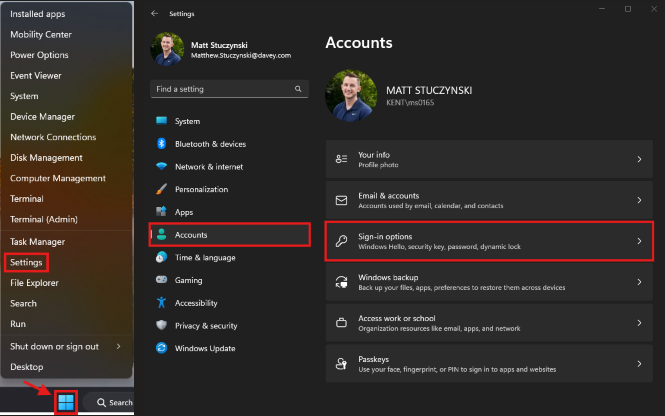This screenshot has width=665, height=416.
Task: Open Windows Update text in the sidebar
Action: (x=205, y=349)
